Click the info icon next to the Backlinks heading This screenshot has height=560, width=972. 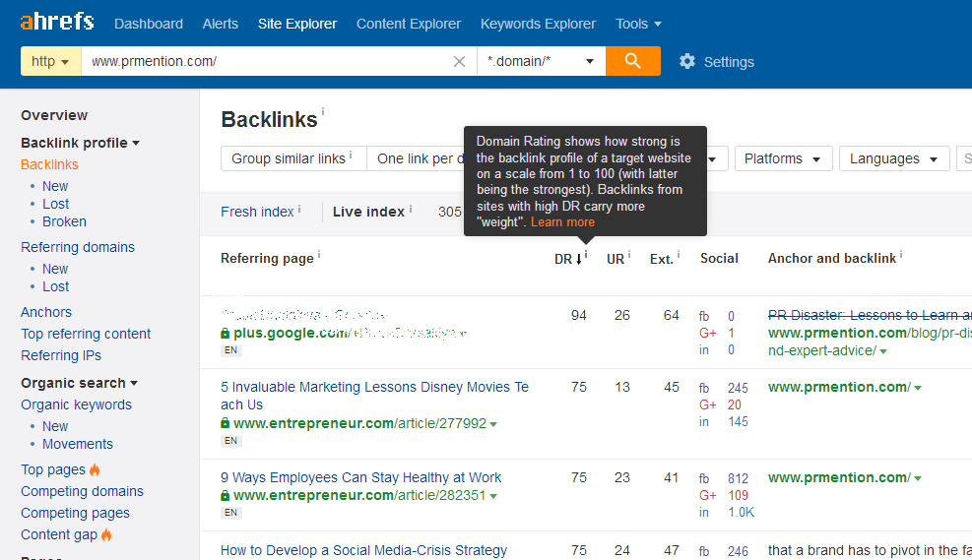[323, 111]
